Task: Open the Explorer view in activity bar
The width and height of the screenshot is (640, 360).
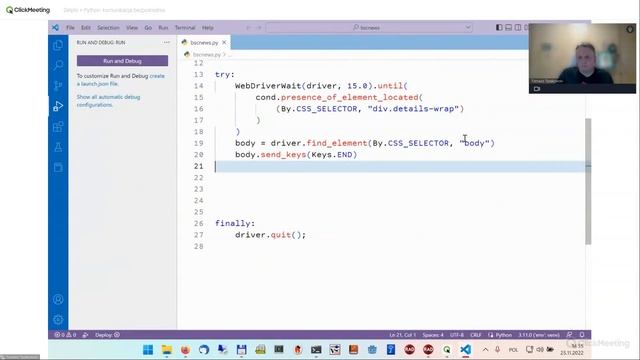Action: [58, 45]
